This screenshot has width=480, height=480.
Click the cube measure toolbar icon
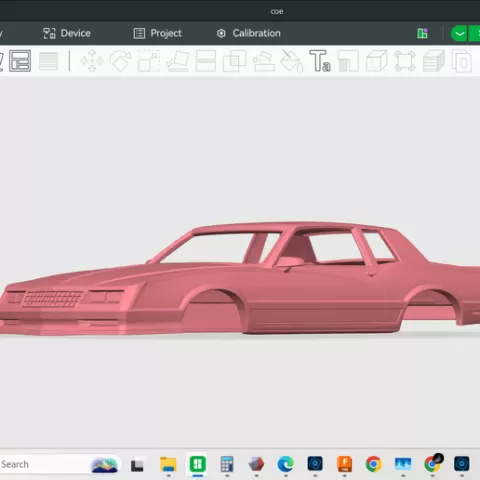377,61
